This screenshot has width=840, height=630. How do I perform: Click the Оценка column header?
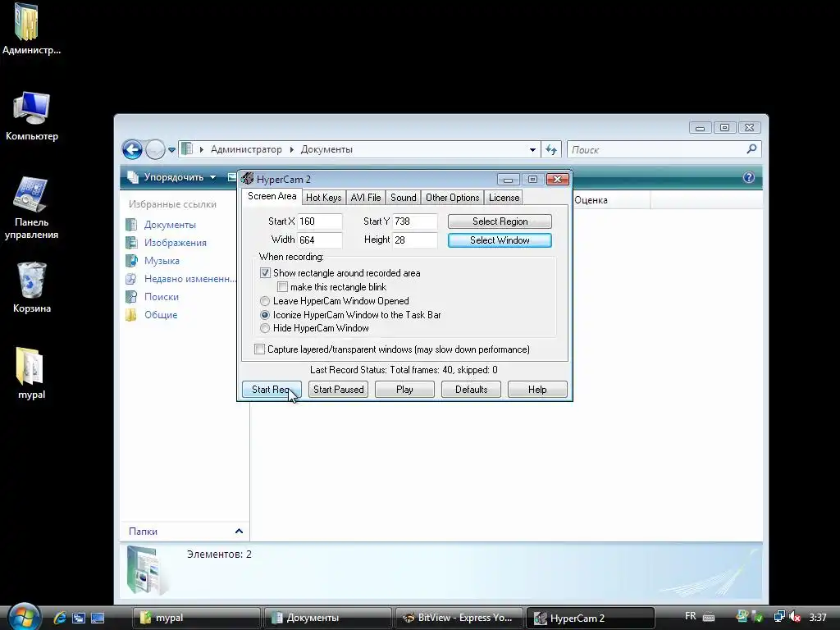[611, 200]
